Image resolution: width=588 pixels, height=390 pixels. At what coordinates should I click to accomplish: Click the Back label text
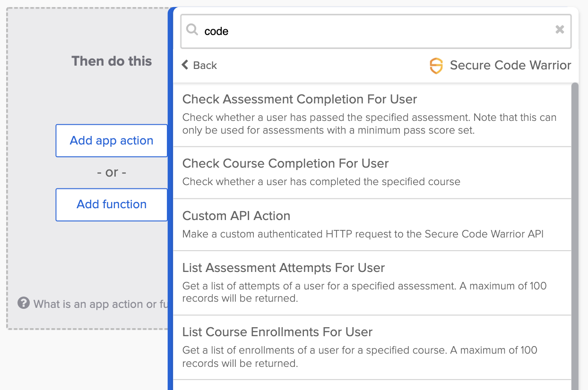tap(205, 66)
